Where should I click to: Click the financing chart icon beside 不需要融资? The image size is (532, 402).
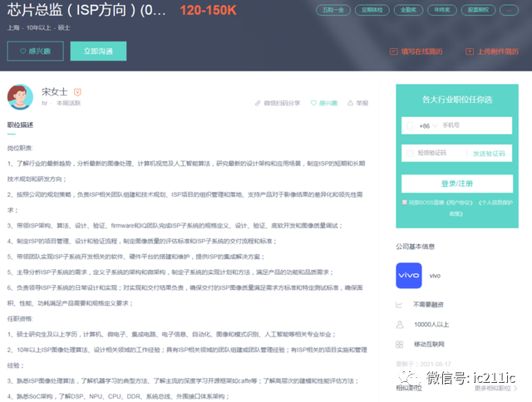point(399,305)
